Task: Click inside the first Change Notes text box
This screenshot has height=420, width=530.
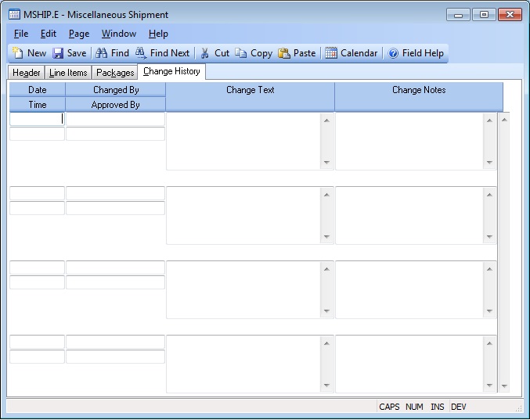Action: point(409,142)
